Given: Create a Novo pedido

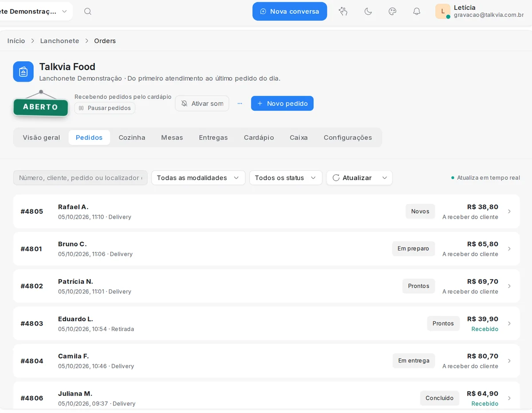Looking at the screenshot, I should [x=282, y=103].
